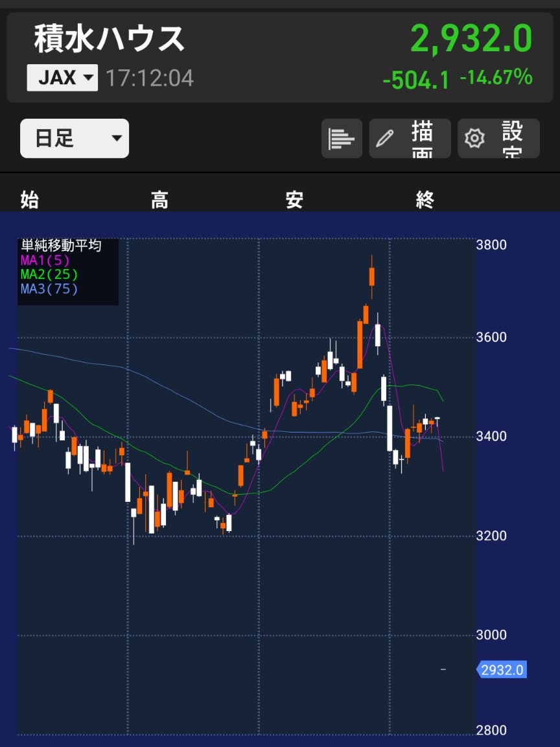Tap the 3800 axis label
This screenshot has height=747, width=560.
coord(491,245)
